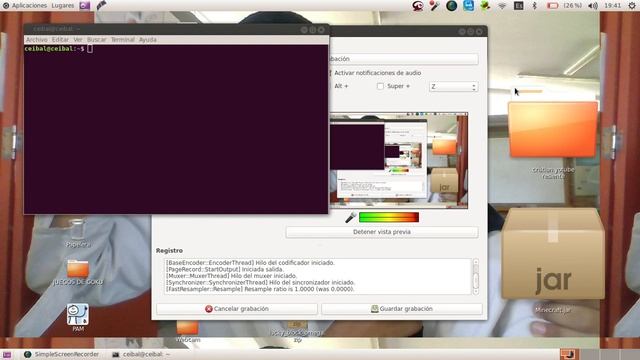Image resolution: width=640 pixels, height=360 pixels.
Task: Open the Bluetooth indicator
Action: tap(534, 6)
